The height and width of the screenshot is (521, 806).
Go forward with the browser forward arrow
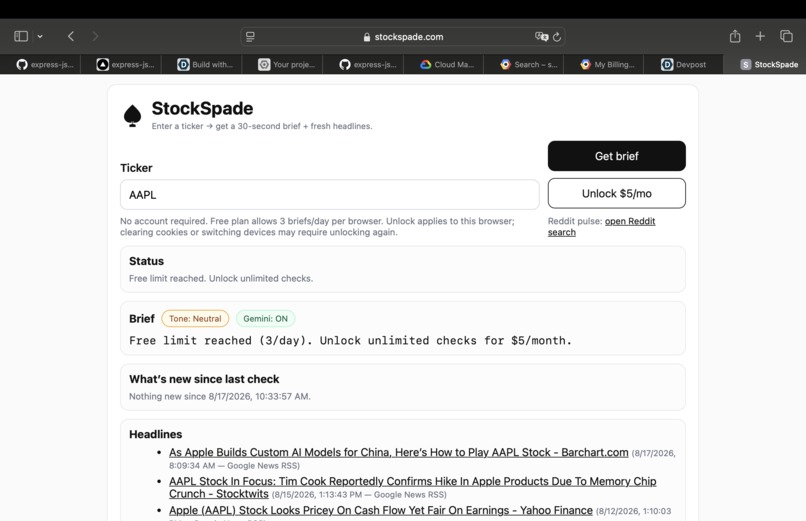95,36
